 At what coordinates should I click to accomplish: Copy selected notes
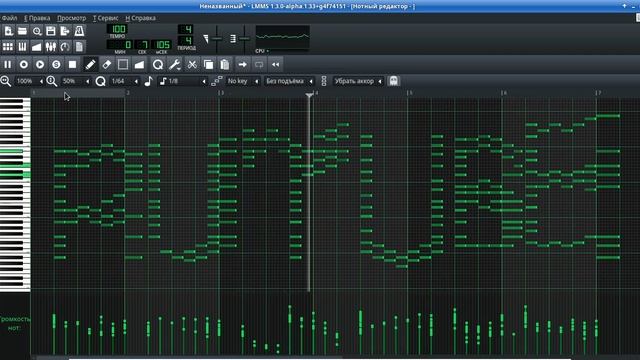click(208, 64)
